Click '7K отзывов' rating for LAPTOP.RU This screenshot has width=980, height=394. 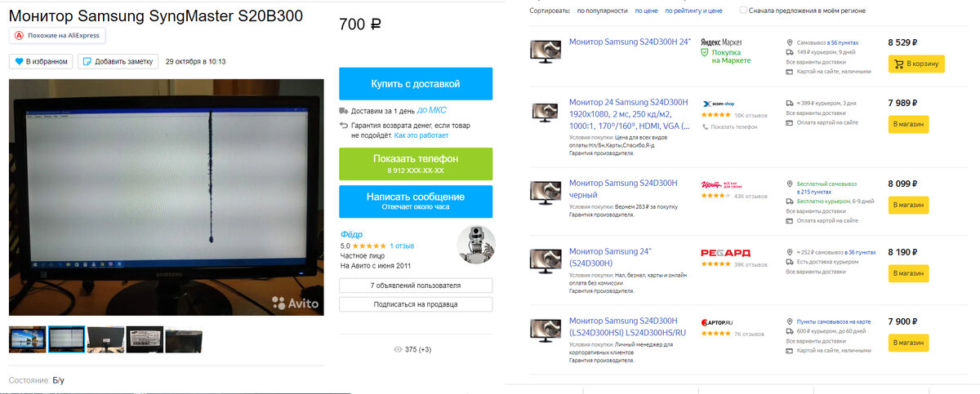click(749, 334)
